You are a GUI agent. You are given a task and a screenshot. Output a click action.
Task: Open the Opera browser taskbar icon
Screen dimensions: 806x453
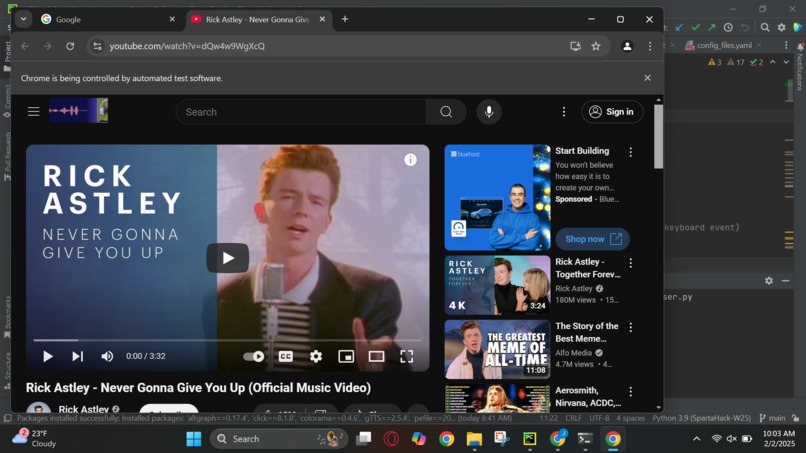pos(391,439)
